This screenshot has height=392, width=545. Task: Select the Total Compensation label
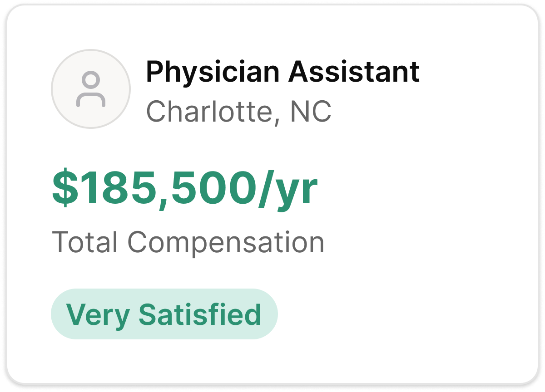point(188,242)
